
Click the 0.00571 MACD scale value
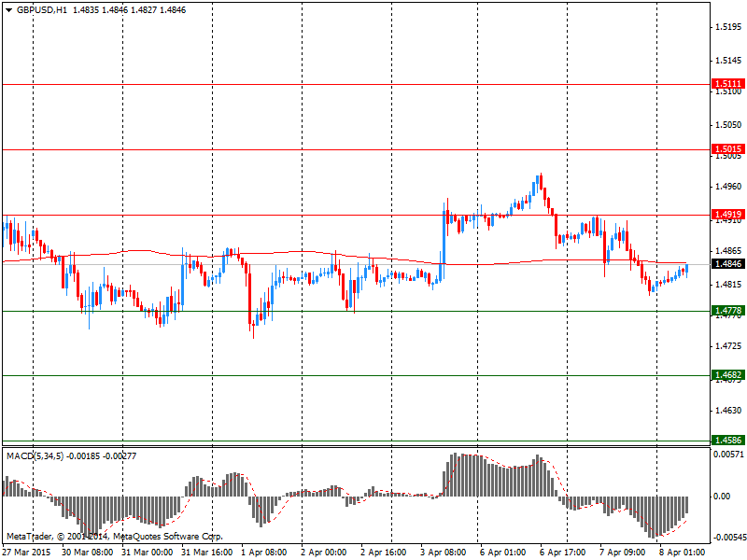[x=728, y=455]
